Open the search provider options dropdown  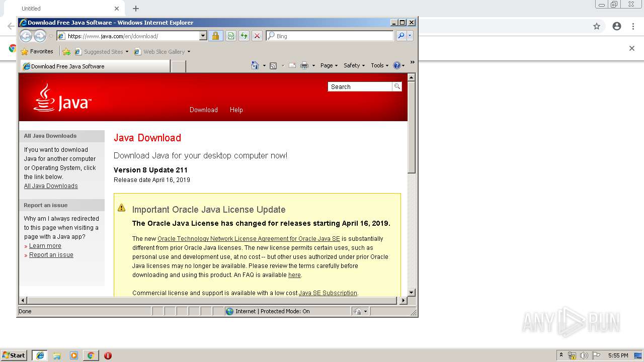(x=410, y=36)
